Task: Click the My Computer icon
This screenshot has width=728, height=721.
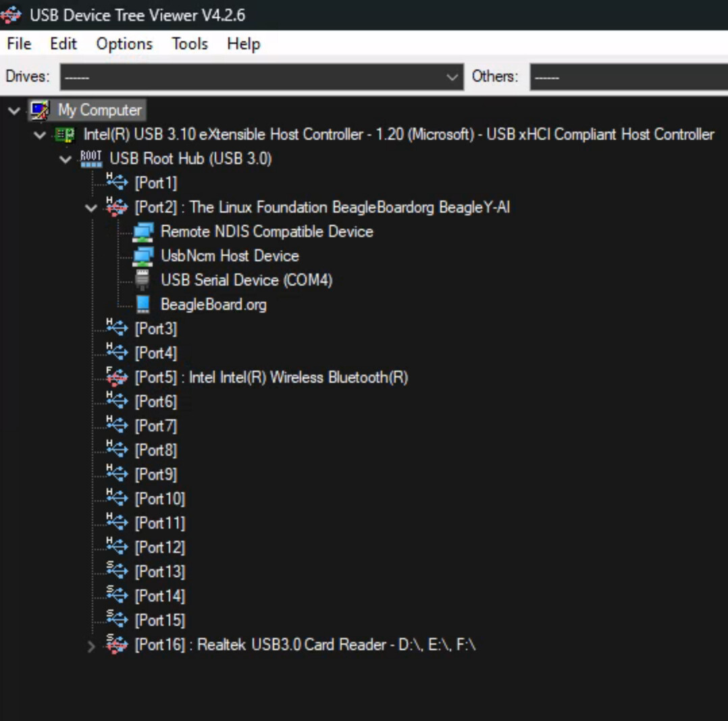Action: pyautogui.click(x=40, y=110)
